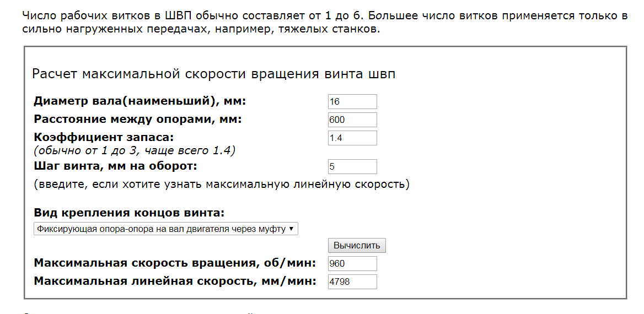Viewport: 644px width, 314px height.
Task: Click the maximum rotation speed result field
Action: (352, 263)
